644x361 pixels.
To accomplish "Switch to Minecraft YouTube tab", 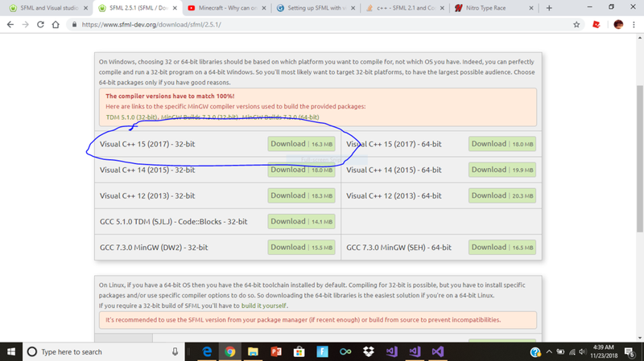I will point(228,8).
